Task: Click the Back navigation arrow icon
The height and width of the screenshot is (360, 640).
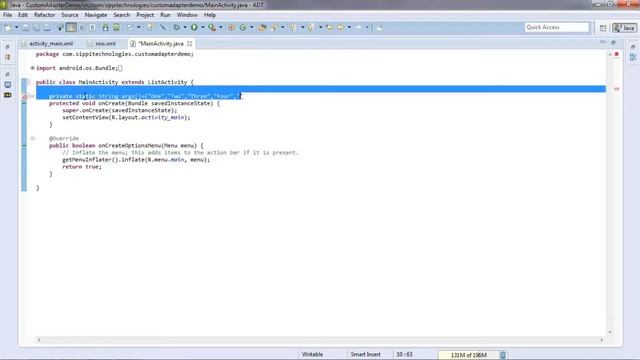Action: click(x=340, y=27)
